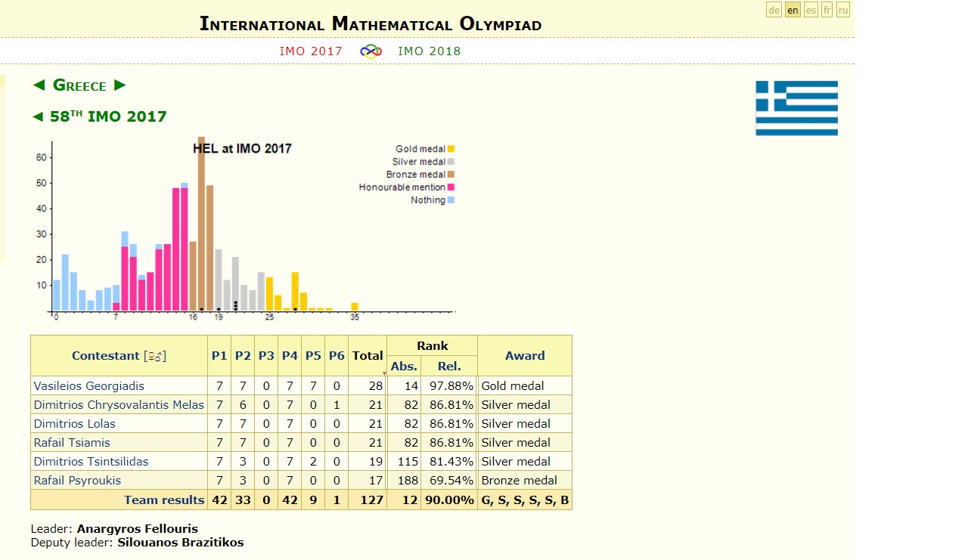Screen dimensions: 968x560
Task: Click the Nothing legend blue swatch
Action: click(x=451, y=200)
